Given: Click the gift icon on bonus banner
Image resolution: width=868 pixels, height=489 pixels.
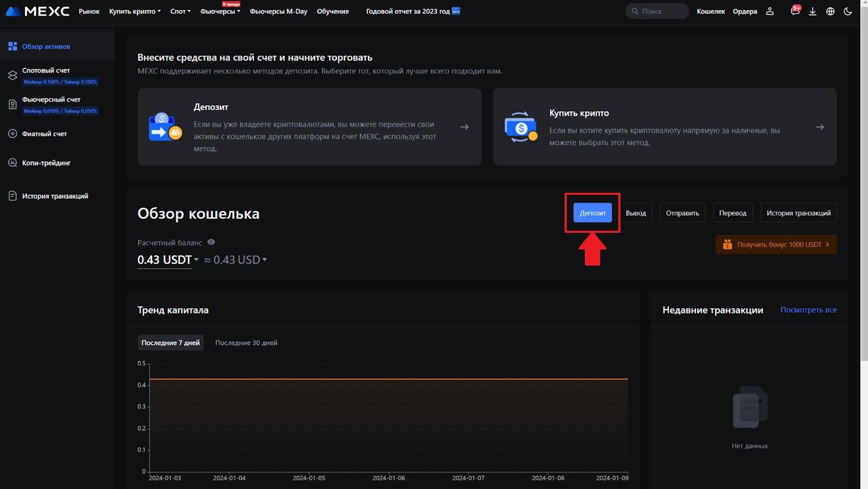Looking at the screenshot, I should [727, 245].
